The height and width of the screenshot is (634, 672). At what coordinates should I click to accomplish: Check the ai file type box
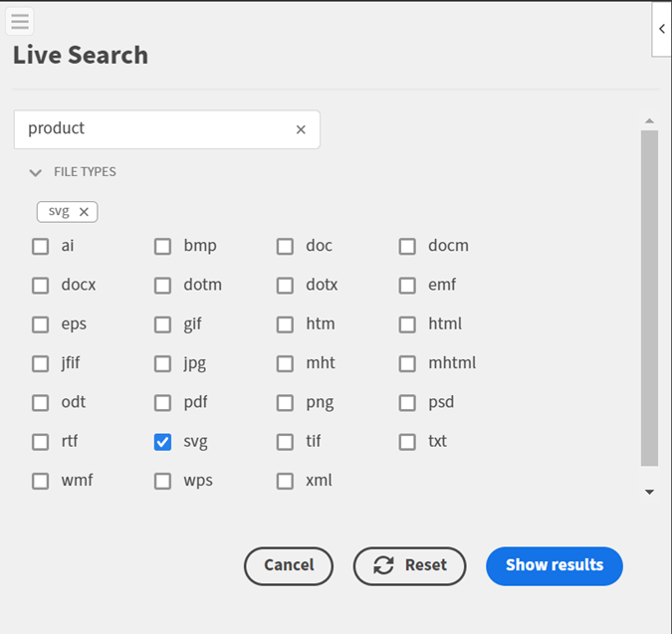click(40, 246)
